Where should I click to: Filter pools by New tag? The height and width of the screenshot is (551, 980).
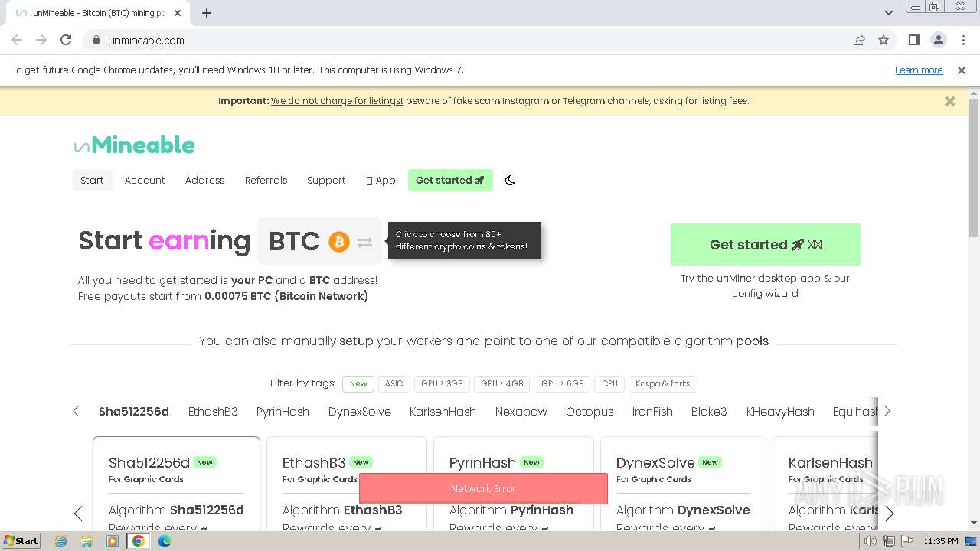coord(358,383)
